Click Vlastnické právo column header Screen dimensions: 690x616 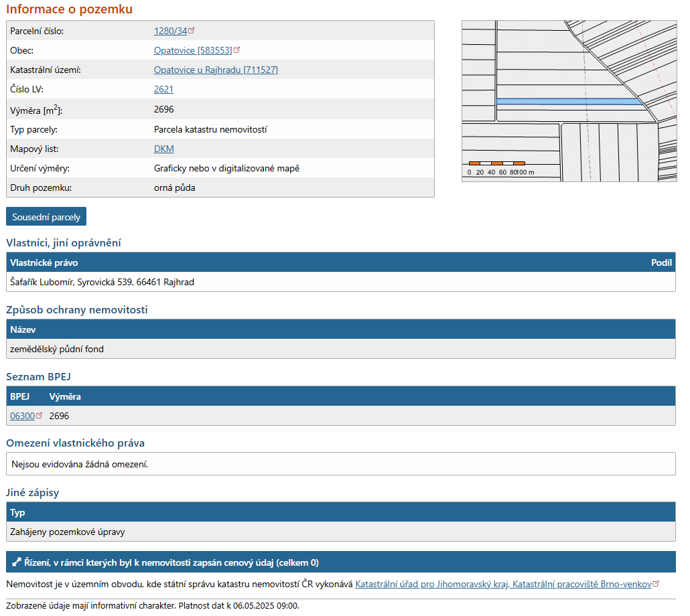(x=44, y=263)
